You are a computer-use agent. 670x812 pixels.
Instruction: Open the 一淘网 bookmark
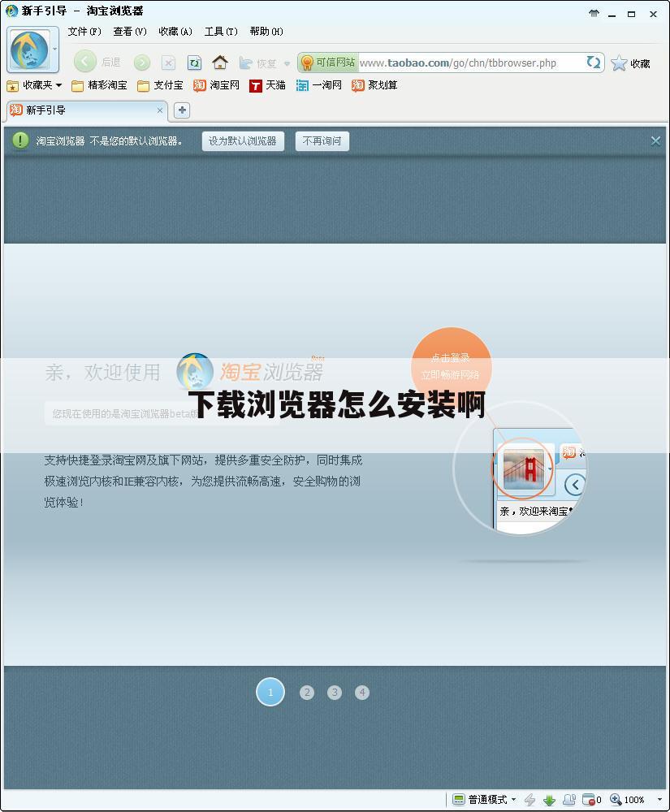[319, 85]
